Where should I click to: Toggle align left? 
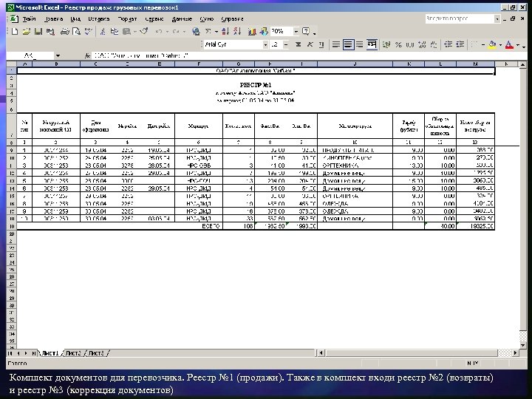336,44
